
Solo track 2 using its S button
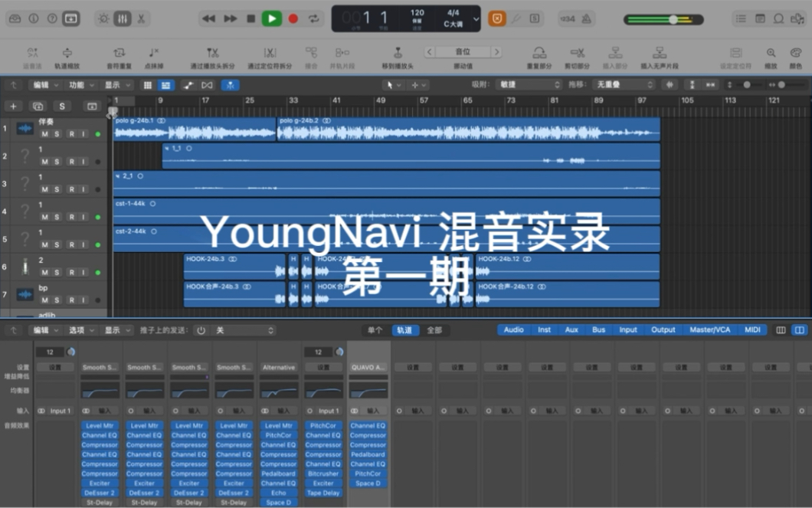56,162
